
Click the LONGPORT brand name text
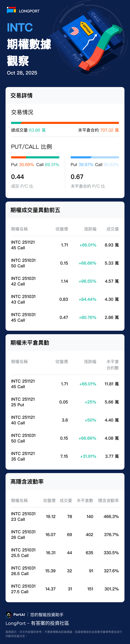(x=29, y=11)
